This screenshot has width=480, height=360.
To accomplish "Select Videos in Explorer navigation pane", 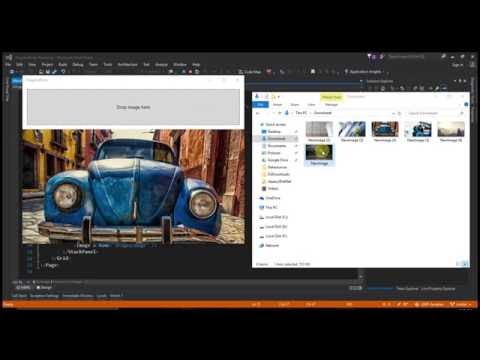I will point(273,188).
